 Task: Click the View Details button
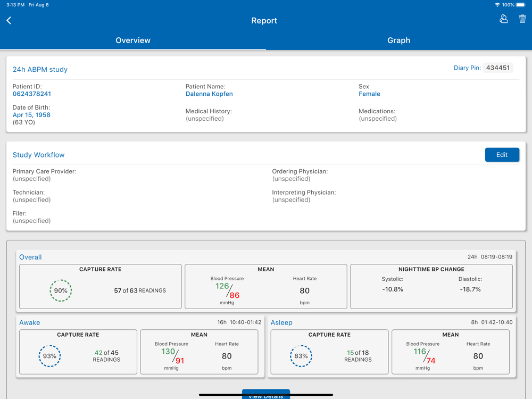point(266,395)
